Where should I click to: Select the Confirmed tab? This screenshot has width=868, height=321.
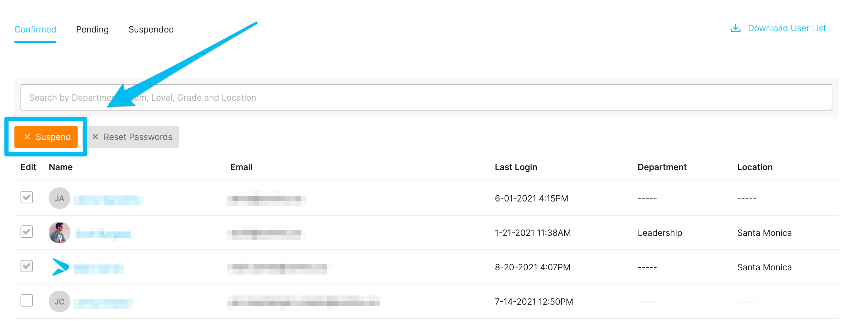click(35, 29)
